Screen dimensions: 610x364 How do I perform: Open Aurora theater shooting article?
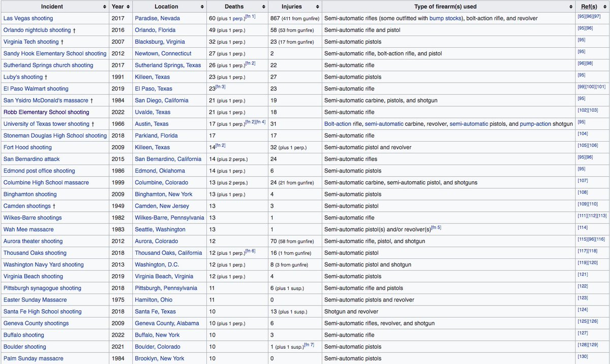[33, 241]
